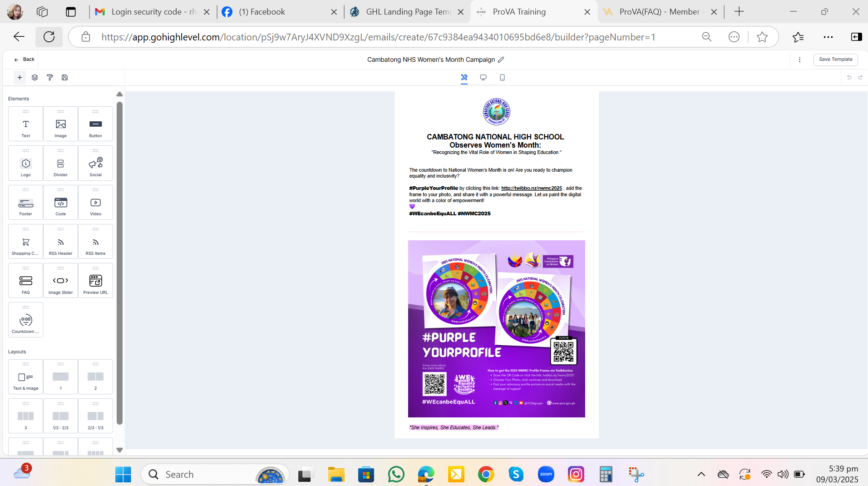Select the 1/3 : 2/3 layout

click(60, 416)
